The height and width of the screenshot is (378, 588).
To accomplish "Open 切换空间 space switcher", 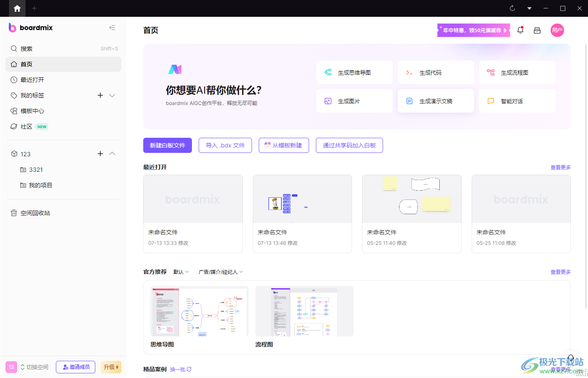I will (x=34, y=367).
